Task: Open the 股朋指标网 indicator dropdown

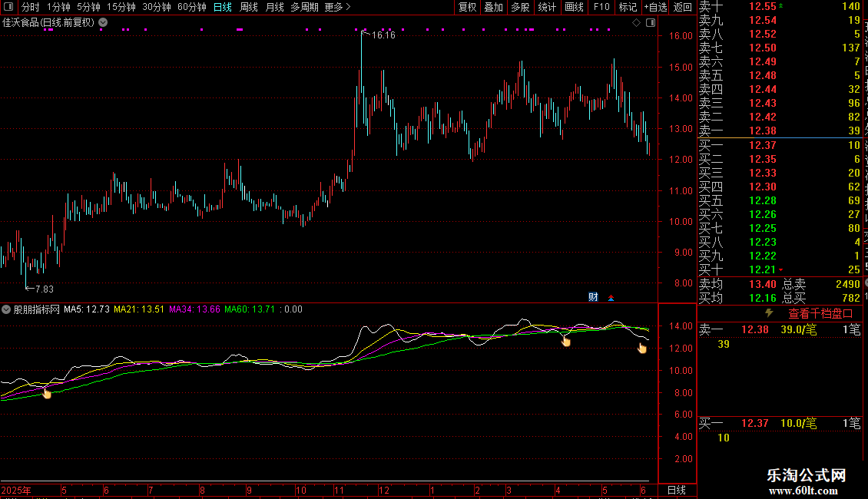Action: coord(6,309)
